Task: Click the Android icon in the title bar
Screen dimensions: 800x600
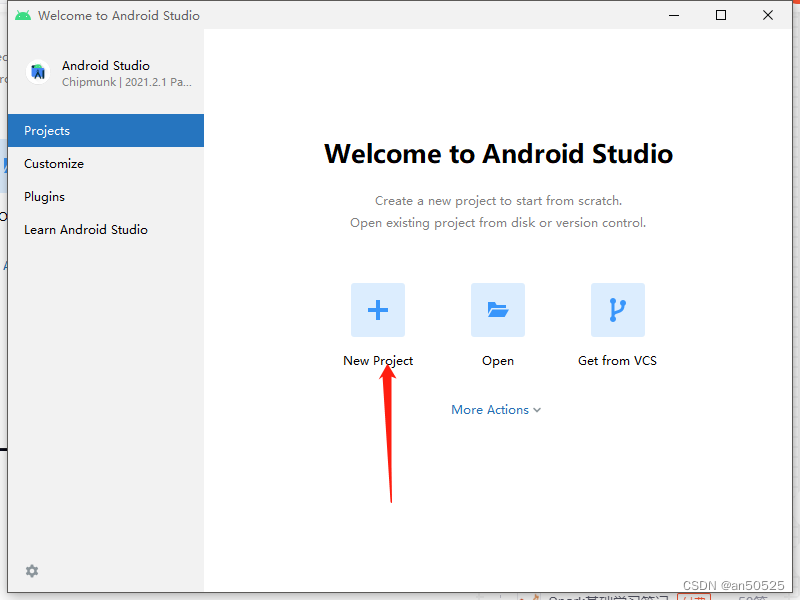Action: 22,15
